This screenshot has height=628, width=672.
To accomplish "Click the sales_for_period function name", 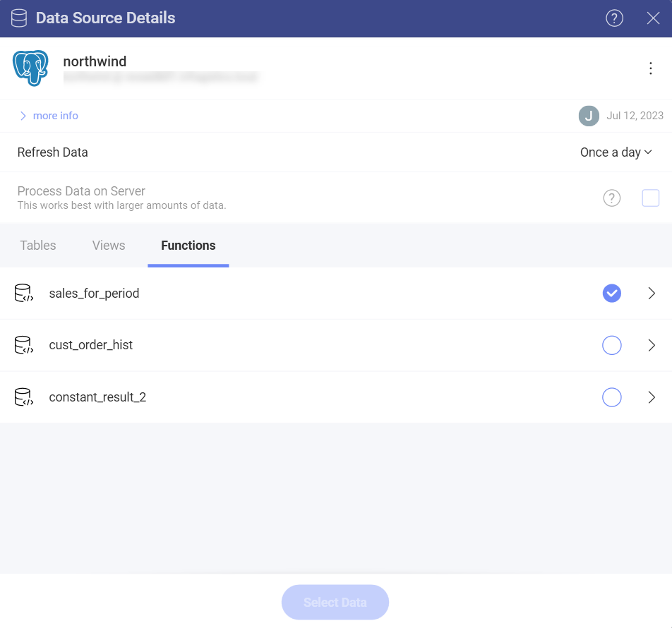I will coord(94,294).
